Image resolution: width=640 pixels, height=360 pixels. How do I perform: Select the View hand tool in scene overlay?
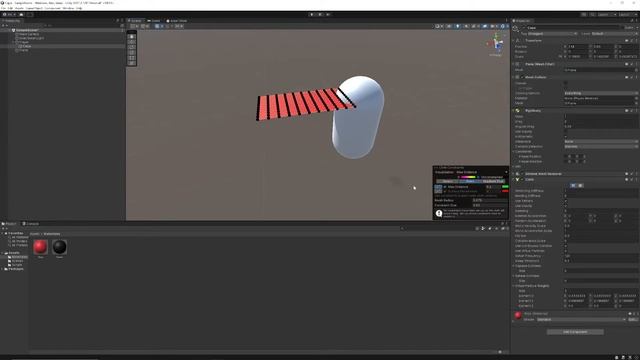(x=131, y=37)
